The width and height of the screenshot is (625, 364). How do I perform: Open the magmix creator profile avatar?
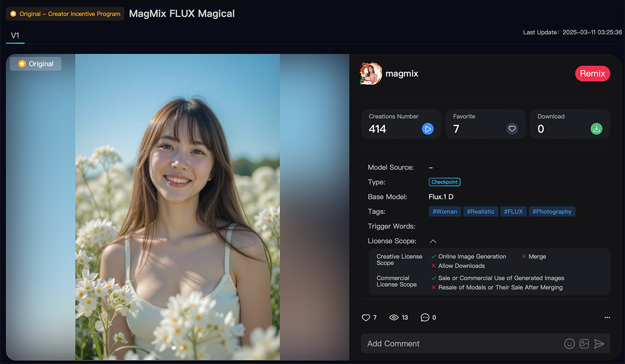click(x=370, y=73)
